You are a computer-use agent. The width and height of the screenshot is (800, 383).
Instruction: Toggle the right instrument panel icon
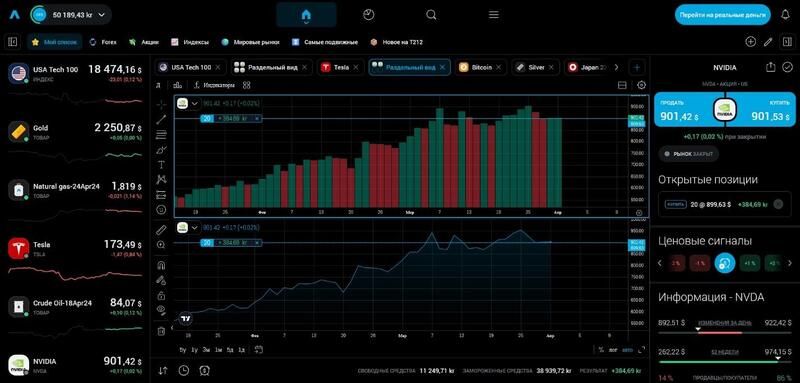click(x=786, y=42)
